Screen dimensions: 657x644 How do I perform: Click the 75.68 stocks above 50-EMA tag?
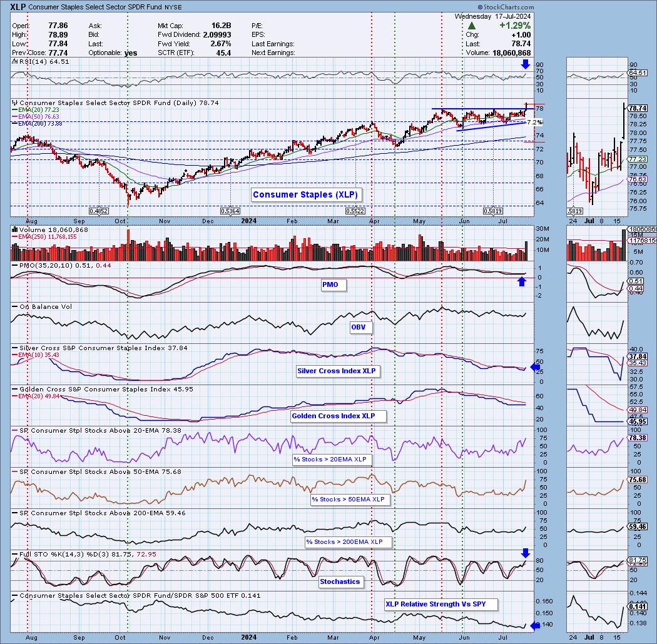pyautogui.click(x=638, y=480)
